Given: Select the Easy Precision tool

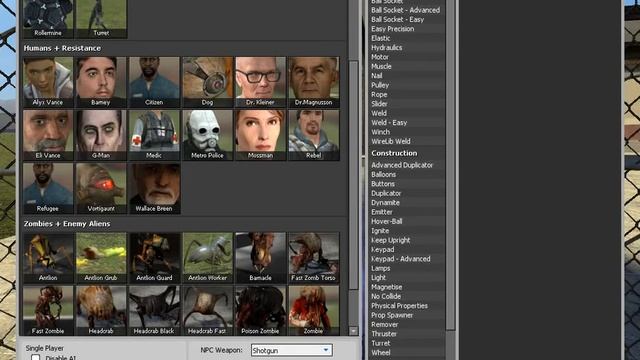Looking at the screenshot, I should [393, 29].
